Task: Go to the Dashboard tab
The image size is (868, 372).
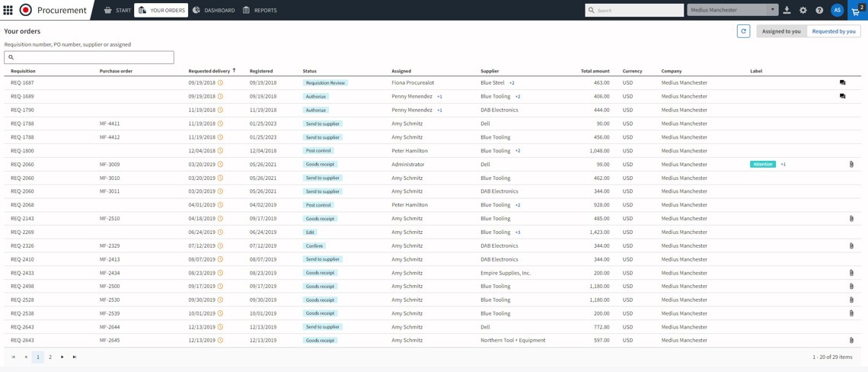Action: (x=213, y=10)
